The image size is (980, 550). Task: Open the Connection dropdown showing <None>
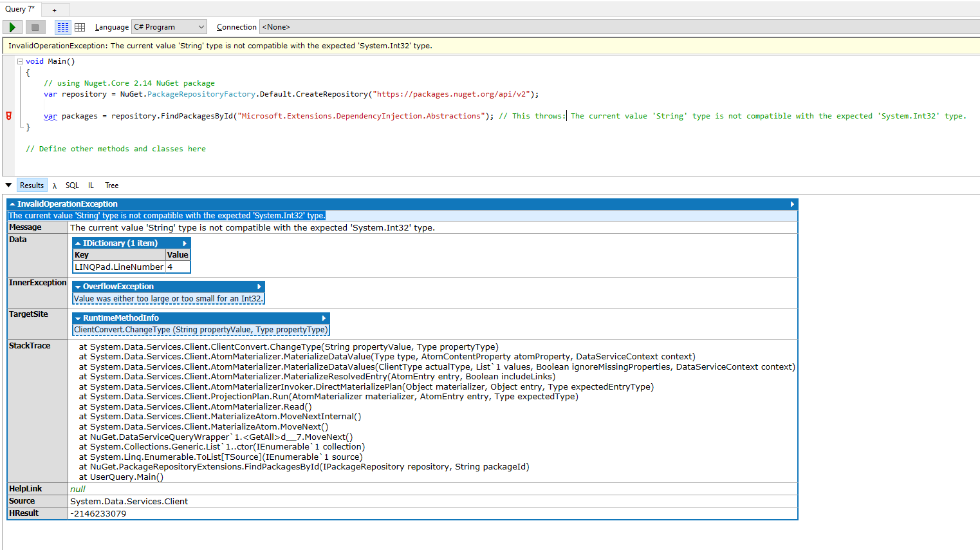[296, 26]
